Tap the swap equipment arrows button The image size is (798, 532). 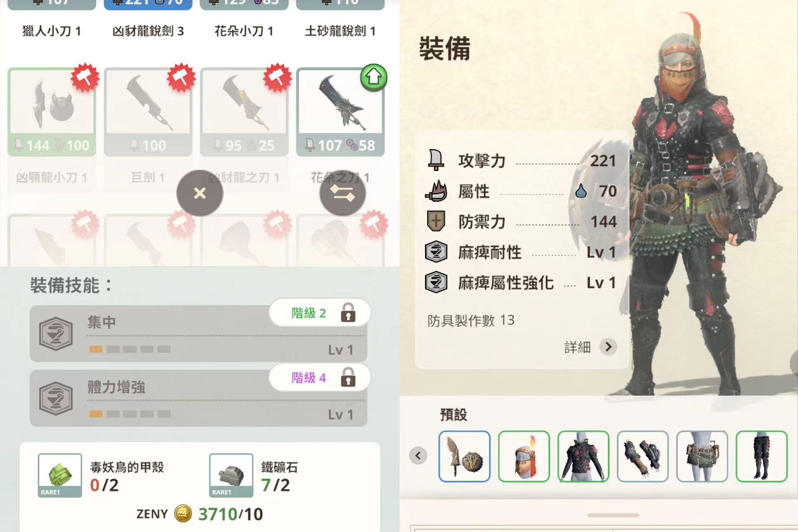pyautogui.click(x=342, y=193)
